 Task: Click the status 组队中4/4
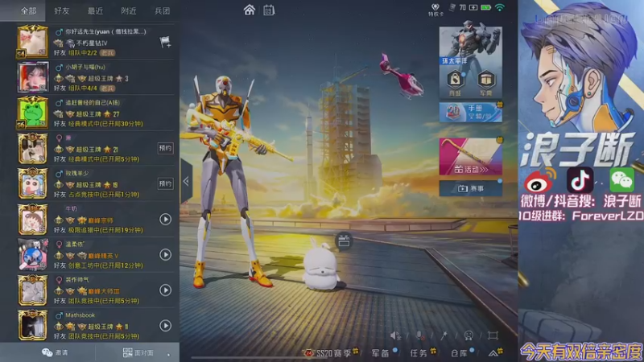click(82, 88)
